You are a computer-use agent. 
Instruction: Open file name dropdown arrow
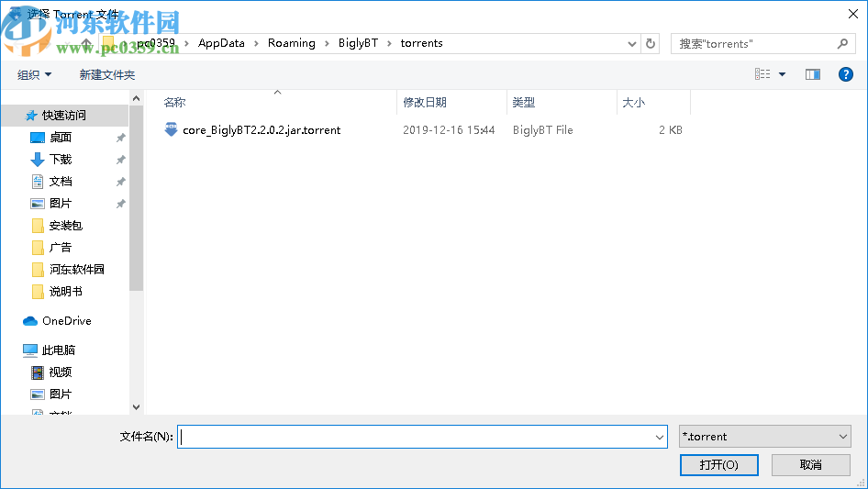660,437
